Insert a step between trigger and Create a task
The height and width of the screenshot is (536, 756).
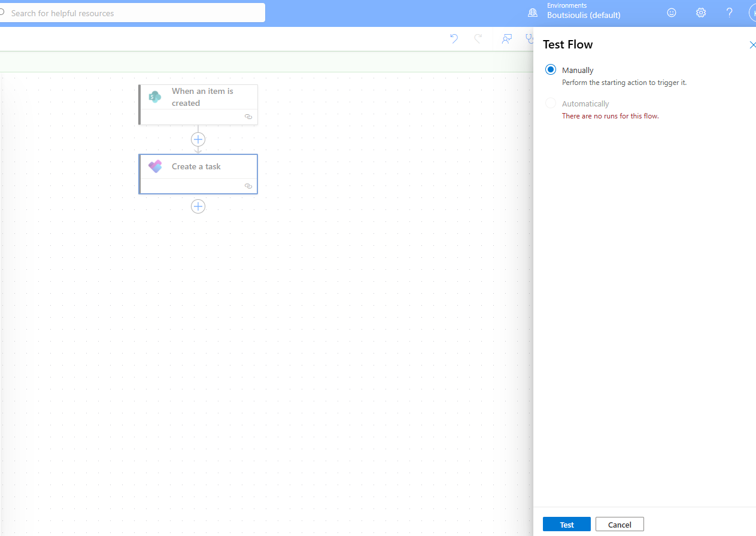click(x=198, y=139)
